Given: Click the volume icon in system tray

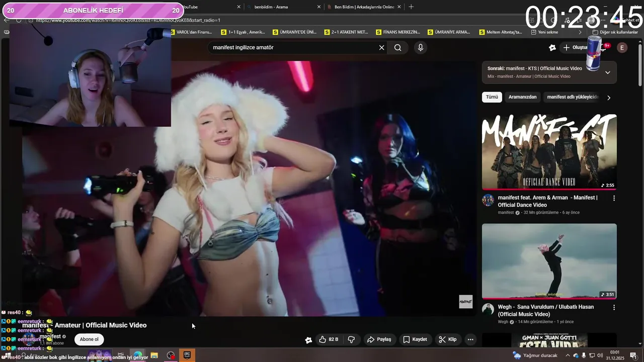Looking at the screenshot, I should click(600, 355).
